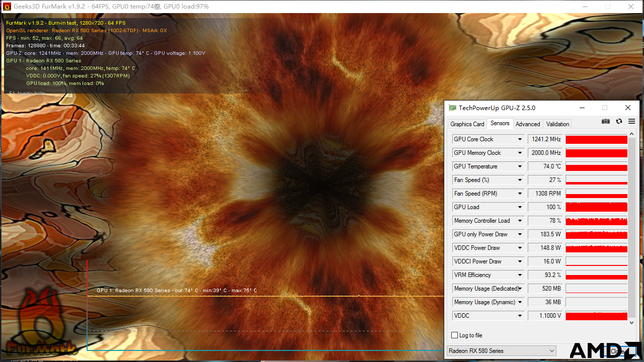The image size is (644, 362).
Task: Open the GPU-Z hamburger menu
Action: [x=631, y=121]
